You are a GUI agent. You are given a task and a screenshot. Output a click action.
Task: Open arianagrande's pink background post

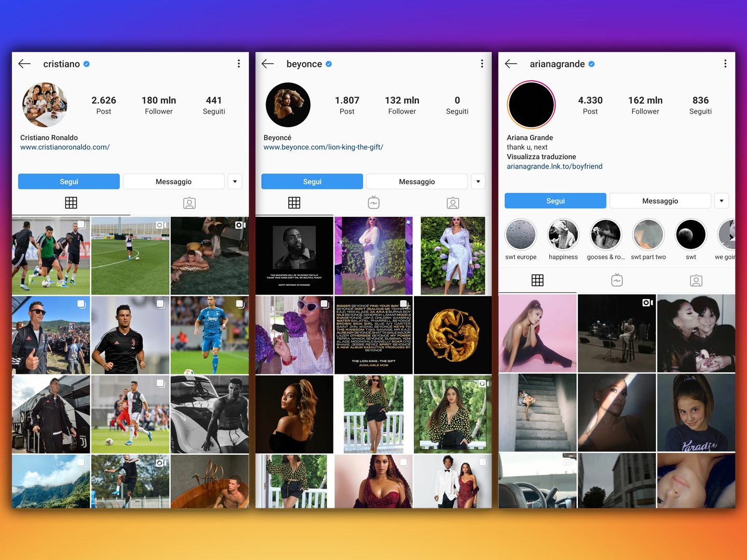pos(537,333)
